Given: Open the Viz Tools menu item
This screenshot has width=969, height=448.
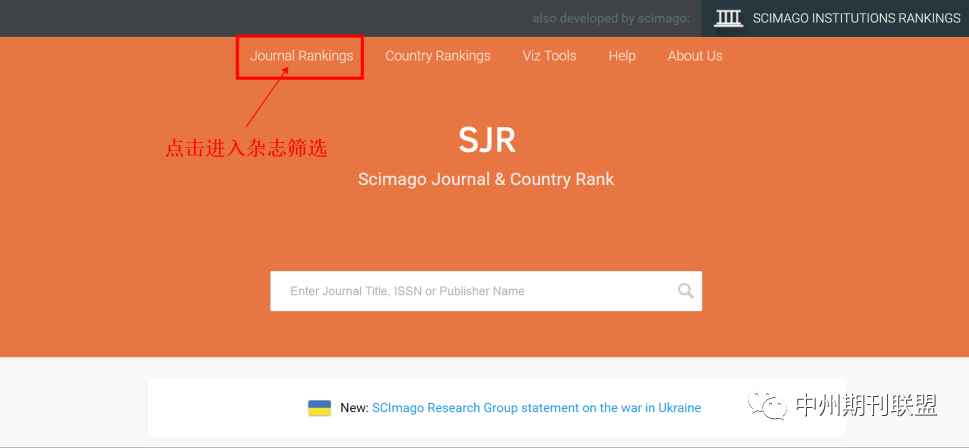Looking at the screenshot, I should point(549,56).
